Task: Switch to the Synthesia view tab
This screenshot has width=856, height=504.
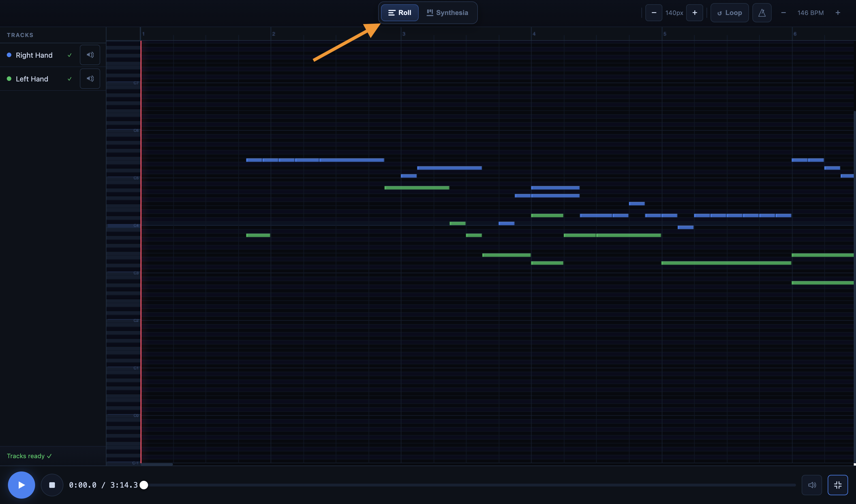Action: (447, 13)
